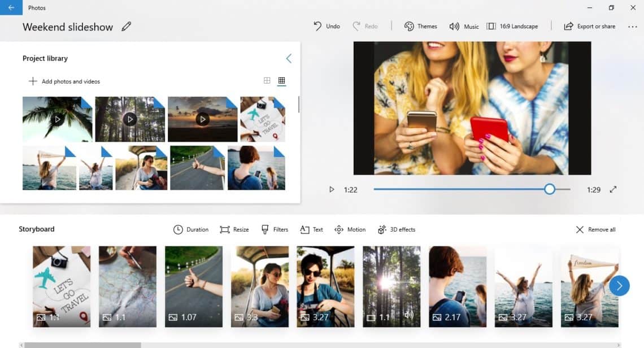Open the three-dots more options menu

[633, 27]
